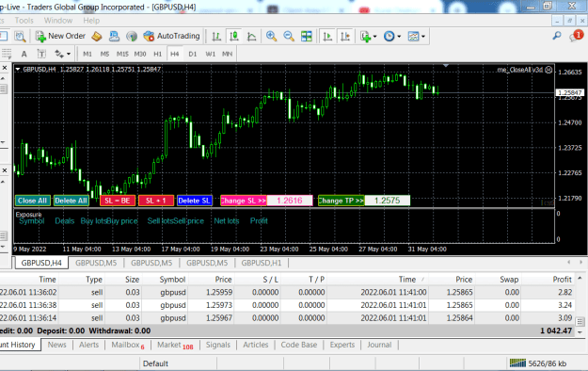The image size is (588, 371).
Task: Toggle the AutoTrading button
Action: [x=172, y=36]
